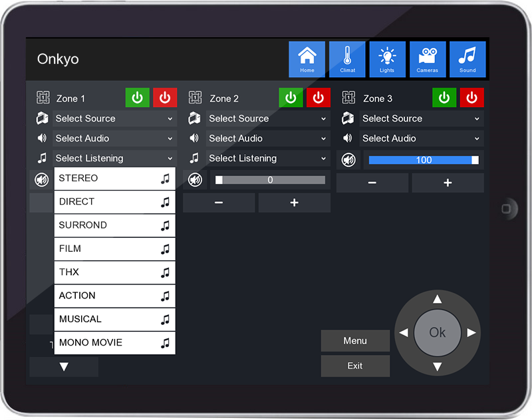Turn on Zone 3 with green power button
532x420 pixels.
(444, 98)
